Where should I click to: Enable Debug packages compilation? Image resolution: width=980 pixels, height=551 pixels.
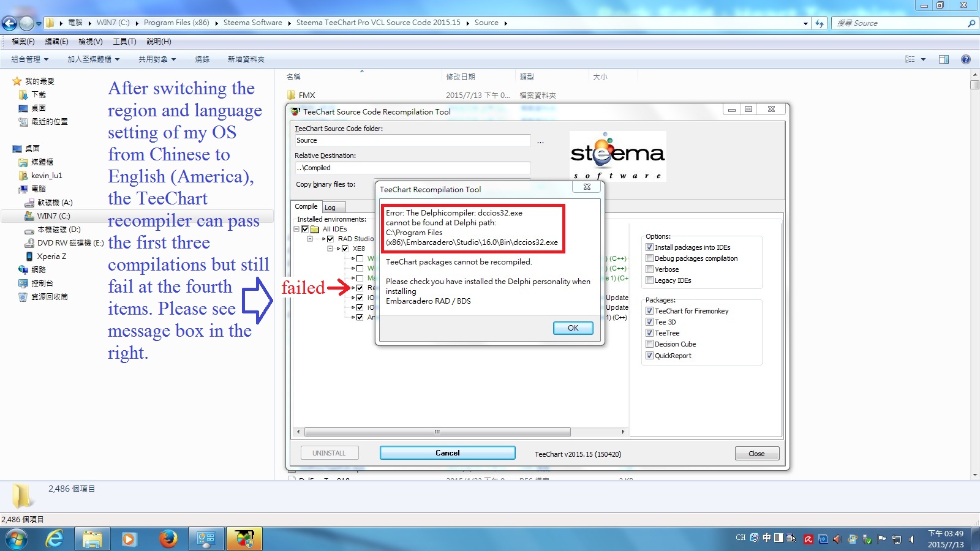coord(649,258)
